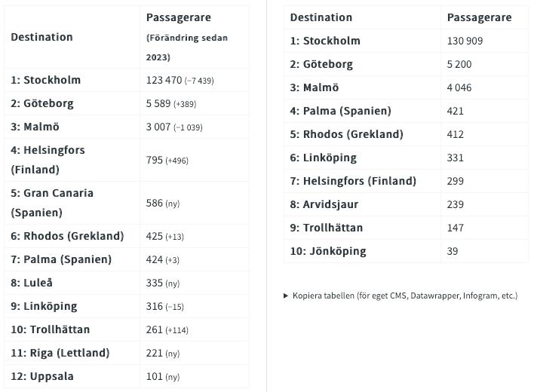Screen dimensions: 534x392
Task: Click the Malmö value "4 046"
Action: pos(459,87)
